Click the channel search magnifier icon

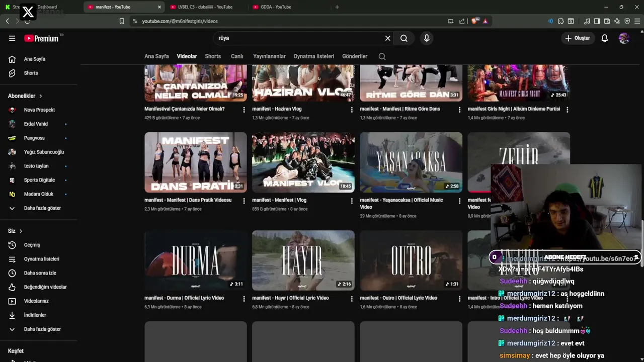pos(382,56)
